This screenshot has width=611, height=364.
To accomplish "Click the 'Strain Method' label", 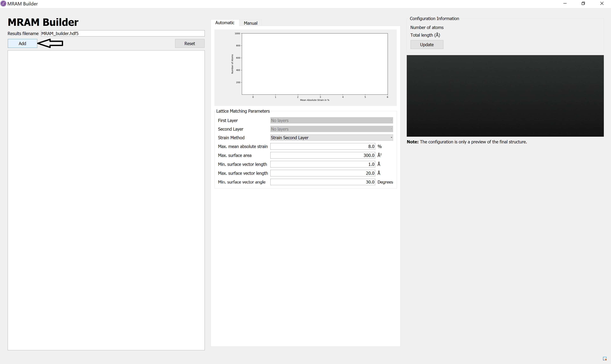I will [231, 138].
